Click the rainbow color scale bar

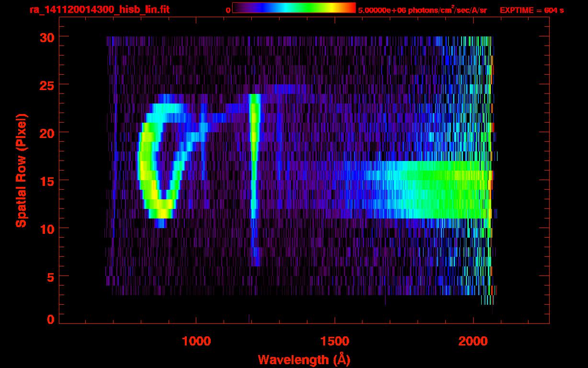coord(294,8)
